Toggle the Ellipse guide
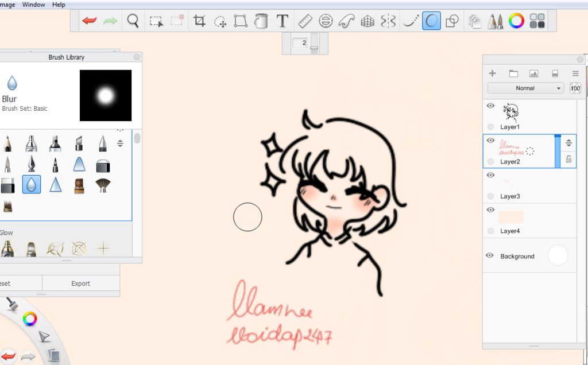Viewport: 588px width, 365px height. coord(326,21)
